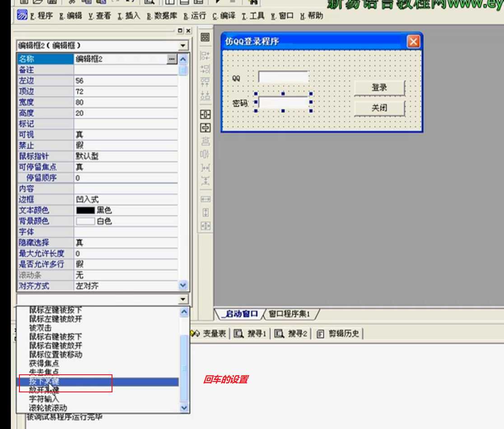Click the 关闭 button on the form
The height and width of the screenshot is (429, 504).
tap(379, 108)
